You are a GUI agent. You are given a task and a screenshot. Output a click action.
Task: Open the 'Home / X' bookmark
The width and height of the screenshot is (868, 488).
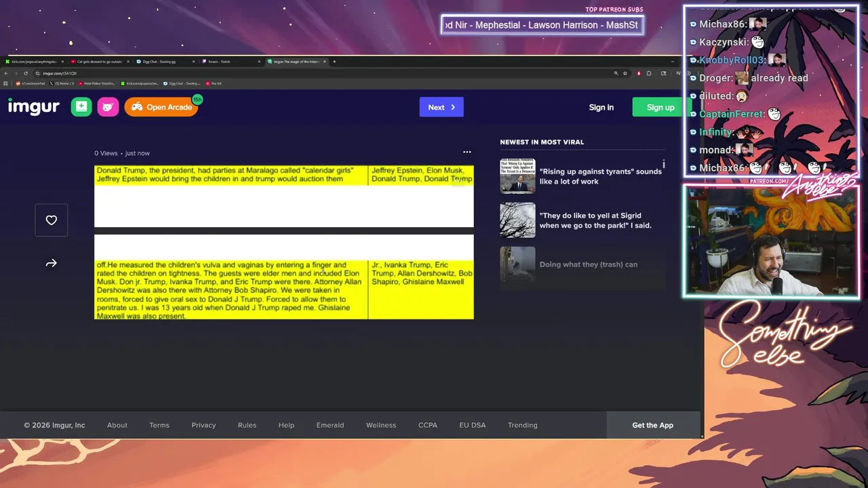(61, 83)
